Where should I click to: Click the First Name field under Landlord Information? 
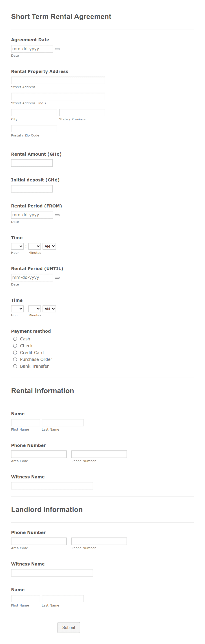click(x=26, y=598)
